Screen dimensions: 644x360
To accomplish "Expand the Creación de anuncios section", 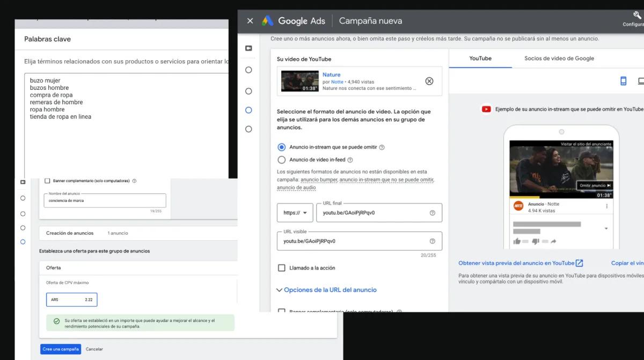I will (138, 233).
